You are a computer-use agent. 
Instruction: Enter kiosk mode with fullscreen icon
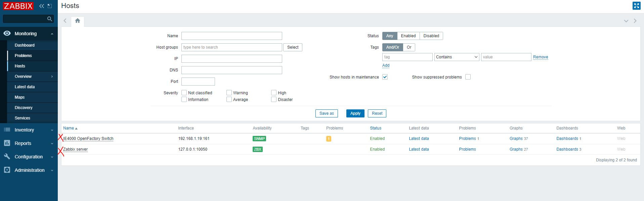pyautogui.click(x=636, y=6)
